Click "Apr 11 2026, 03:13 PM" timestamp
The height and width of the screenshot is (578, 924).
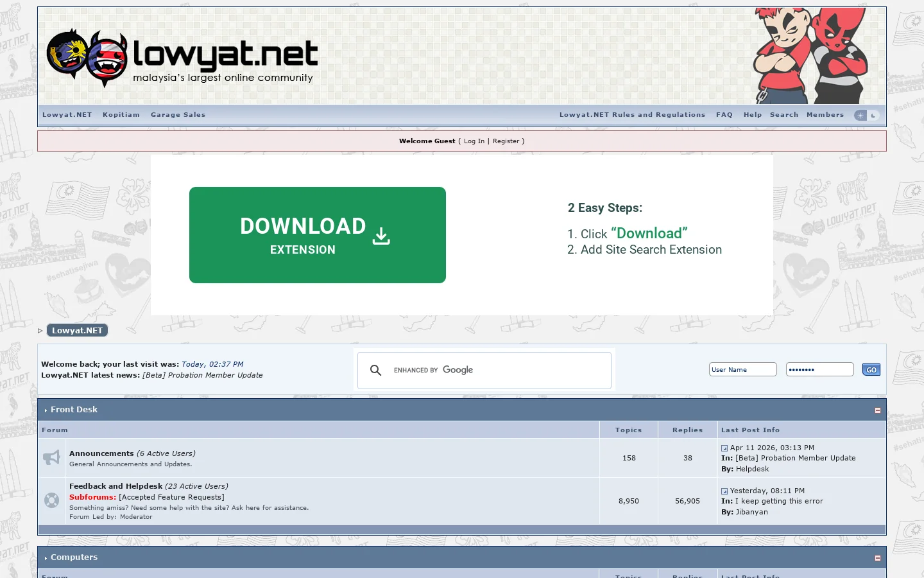(x=772, y=448)
